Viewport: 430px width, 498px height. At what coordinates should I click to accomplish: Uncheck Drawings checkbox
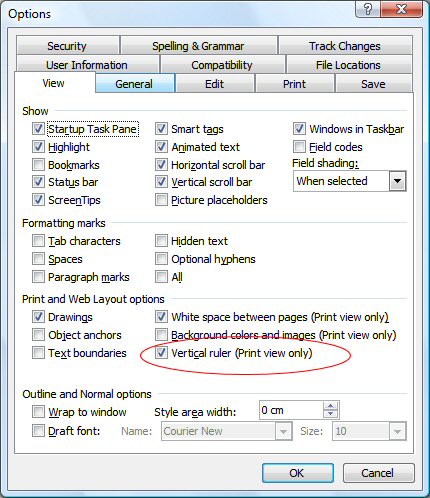pyautogui.click(x=38, y=317)
